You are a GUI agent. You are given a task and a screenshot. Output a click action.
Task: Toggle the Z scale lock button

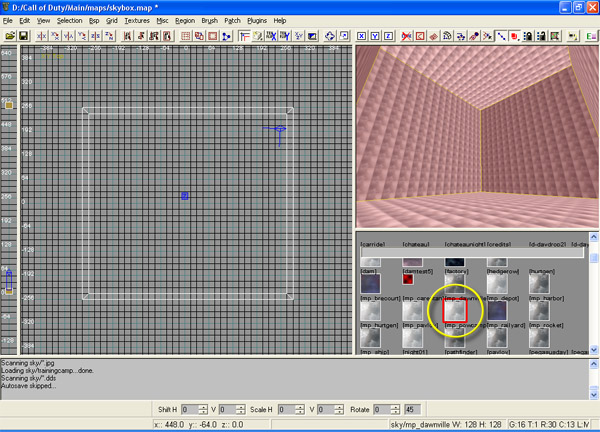(388, 36)
